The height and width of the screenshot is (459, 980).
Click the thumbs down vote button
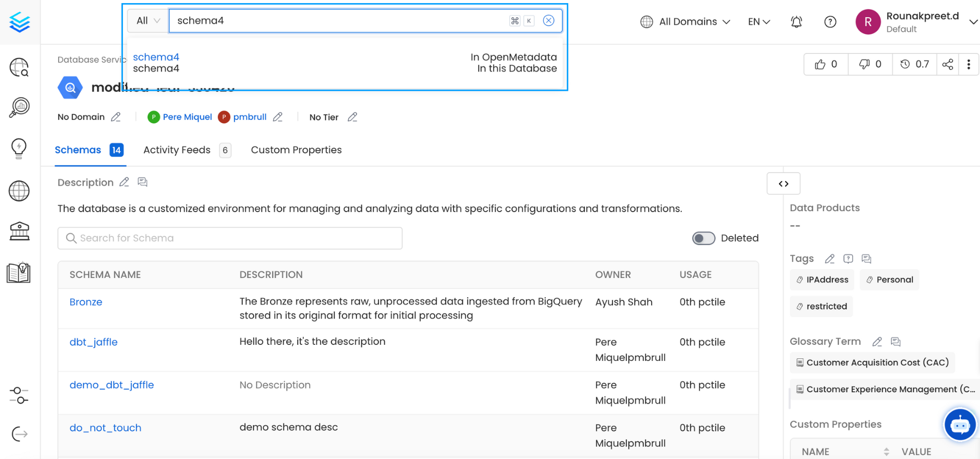point(871,64)
